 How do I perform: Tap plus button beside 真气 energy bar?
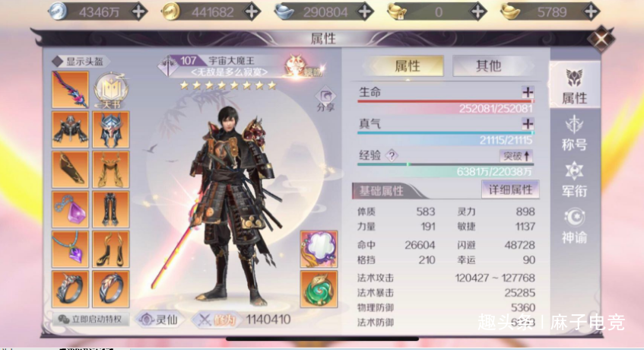[528, 124]
